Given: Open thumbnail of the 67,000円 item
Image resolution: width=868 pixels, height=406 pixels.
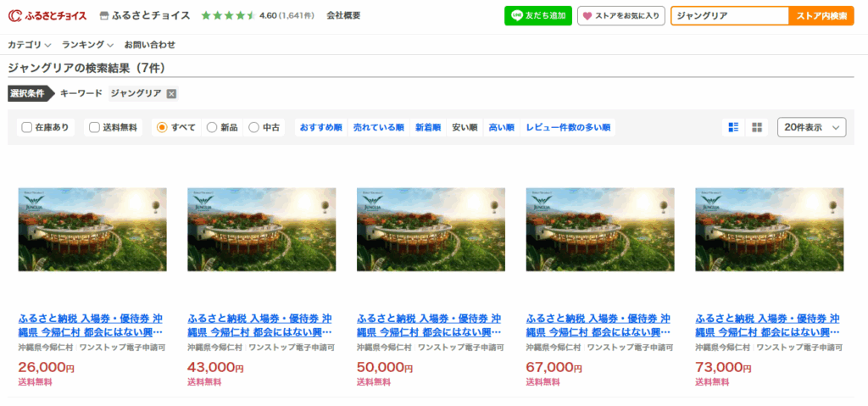Looking at the screenshot, I should (x=600, y=230).
